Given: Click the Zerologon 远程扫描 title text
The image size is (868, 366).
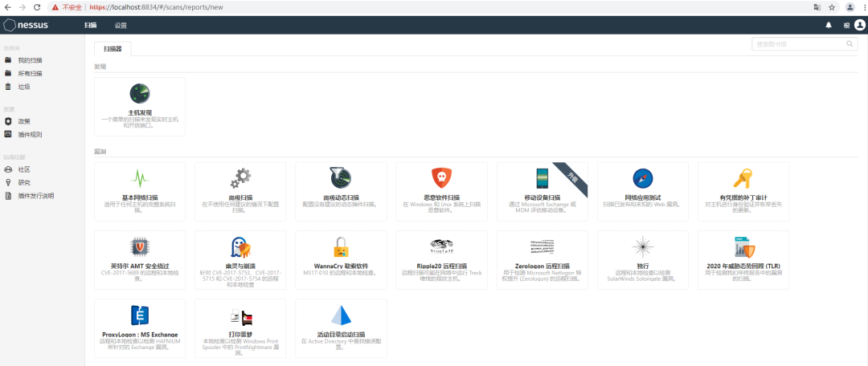Looking at the screenshot, I should point(542,266).
